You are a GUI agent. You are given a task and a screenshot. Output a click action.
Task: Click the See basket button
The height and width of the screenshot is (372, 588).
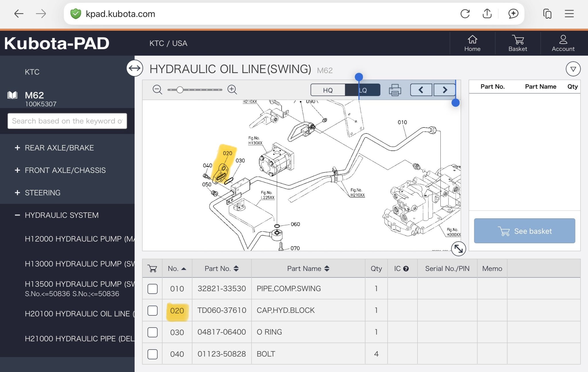point(524,231)
